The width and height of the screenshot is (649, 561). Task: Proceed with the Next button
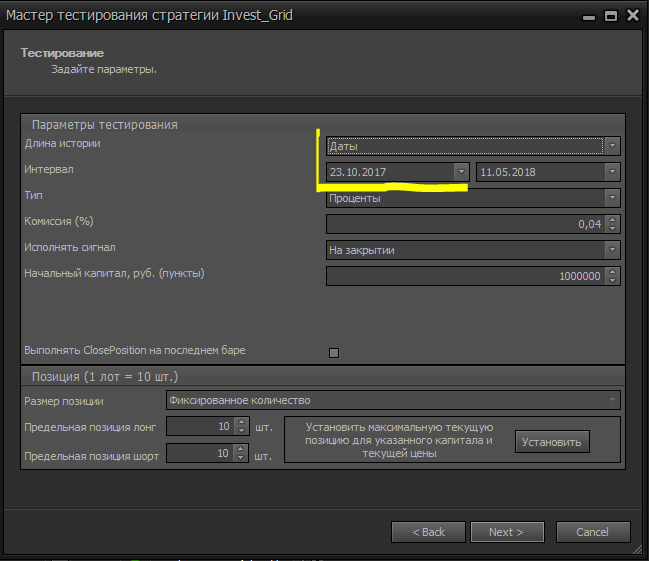click(508, 532)
